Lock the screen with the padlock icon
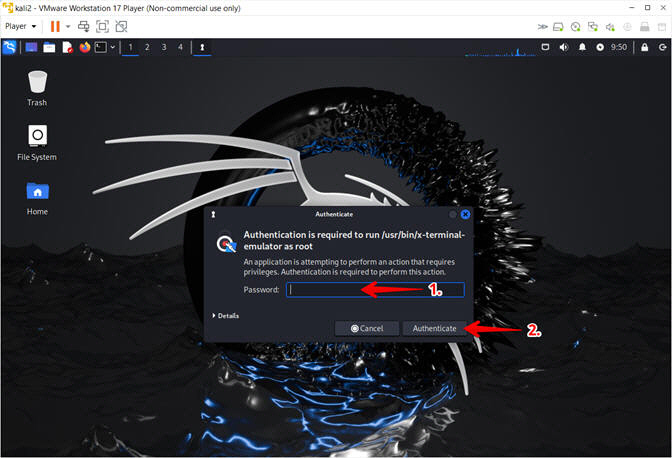 [644, 47]
